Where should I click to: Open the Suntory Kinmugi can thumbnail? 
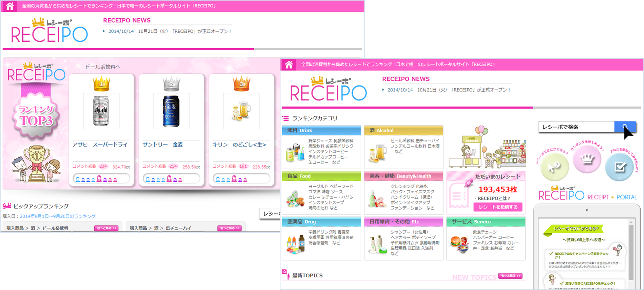coord(171,111)
